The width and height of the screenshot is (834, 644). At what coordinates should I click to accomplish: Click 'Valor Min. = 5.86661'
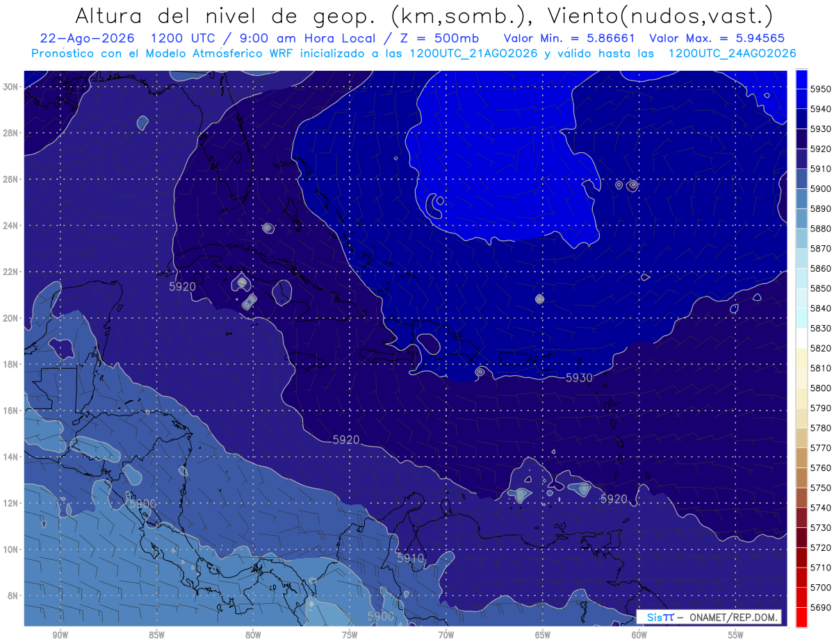click(x=569, y=38)
